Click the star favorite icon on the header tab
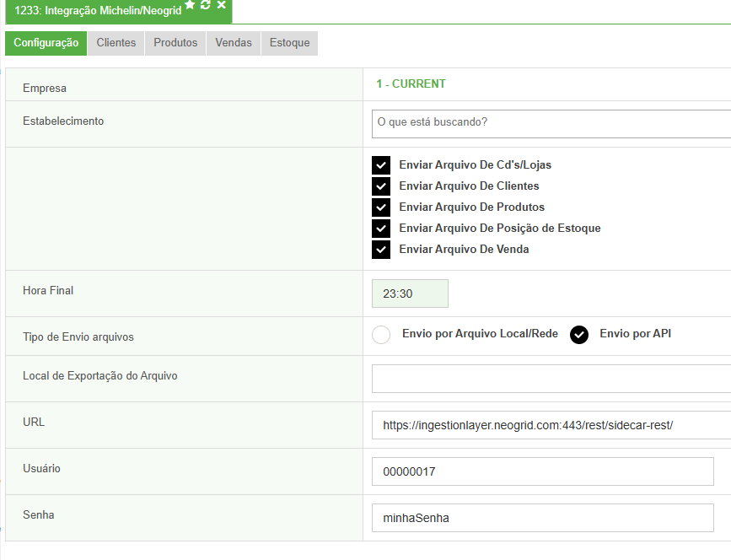This screenshot has width=731, height=560. coord(190,5)
